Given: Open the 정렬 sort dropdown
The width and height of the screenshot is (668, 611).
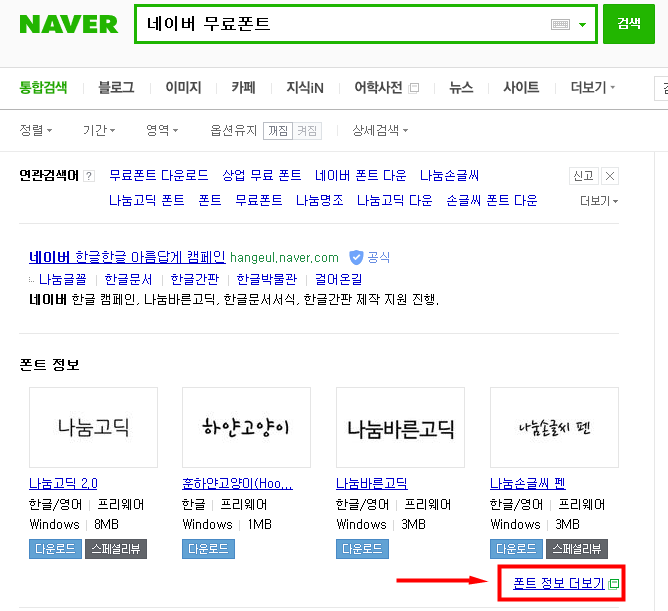Looking at the screenshot, I should point(36,130).
